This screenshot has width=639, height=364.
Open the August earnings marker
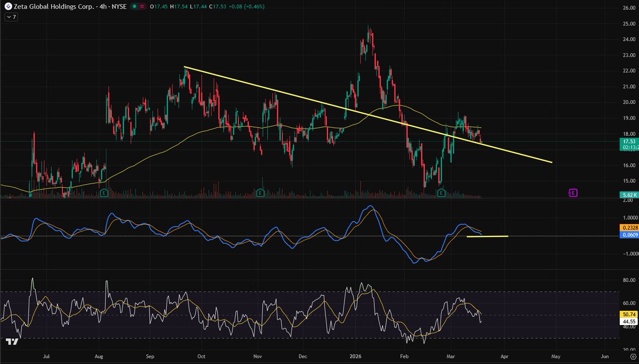(x=104, y=192)
